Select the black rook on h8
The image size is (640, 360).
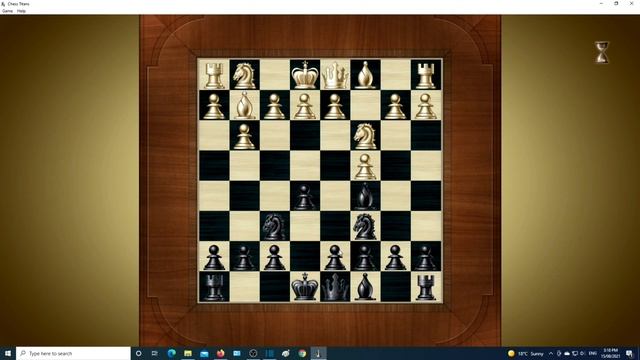(x=214, y=287)
